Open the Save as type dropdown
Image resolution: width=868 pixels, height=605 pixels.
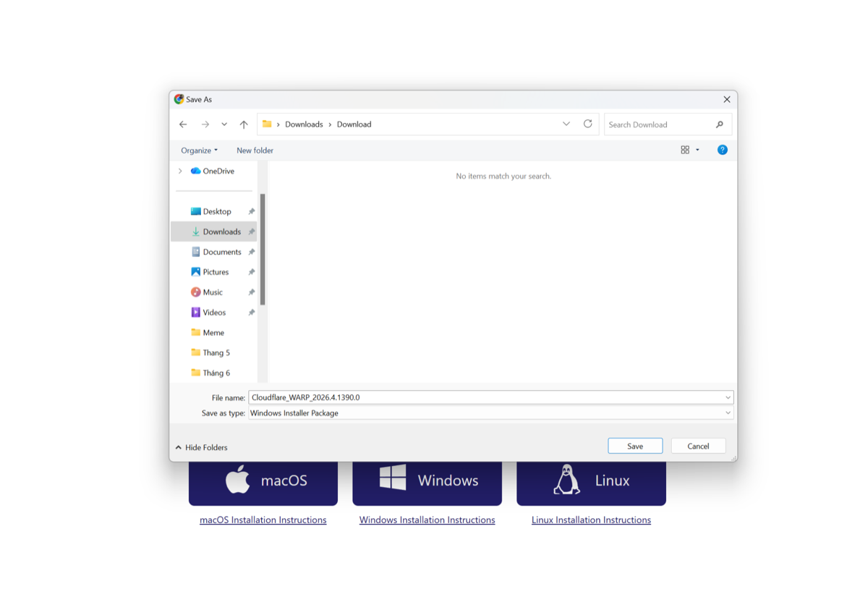pos(491,412)
